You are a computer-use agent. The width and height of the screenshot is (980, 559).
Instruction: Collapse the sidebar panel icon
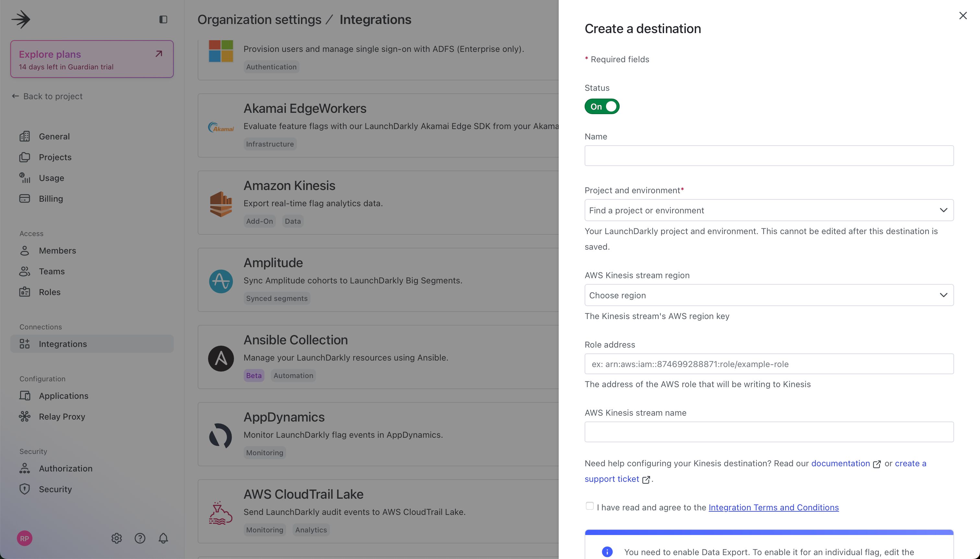point(163,19)
